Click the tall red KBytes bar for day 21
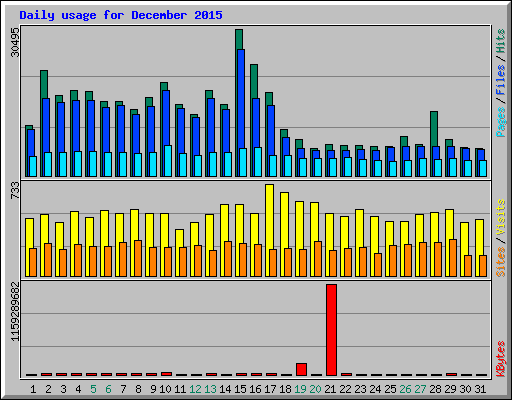Image resolution: width=512 pixels, height=400 pixels. tap(331, 330)
